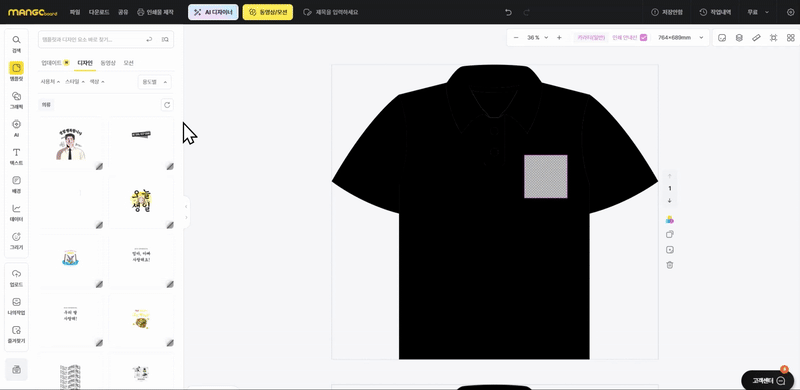800x390 pixels.
Task: Toggle the 인쇄 안내선 print guideline checkbox
Action: (x=643, y=38)
